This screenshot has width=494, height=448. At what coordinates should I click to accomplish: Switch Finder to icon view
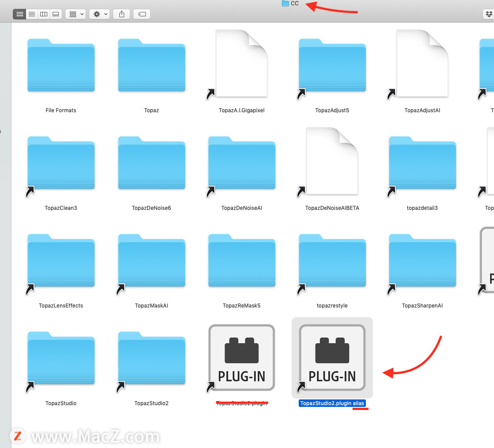[x=19, y=14]
